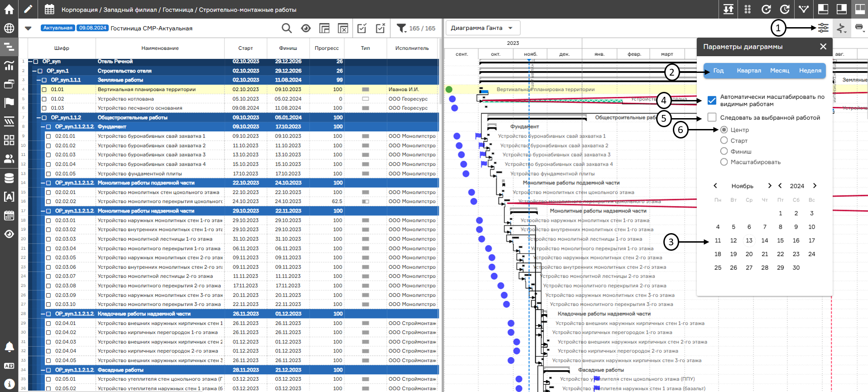The height and width of the screenshot is (392, 868).
Task: Click the column layout windows icon
Action: 324,28
